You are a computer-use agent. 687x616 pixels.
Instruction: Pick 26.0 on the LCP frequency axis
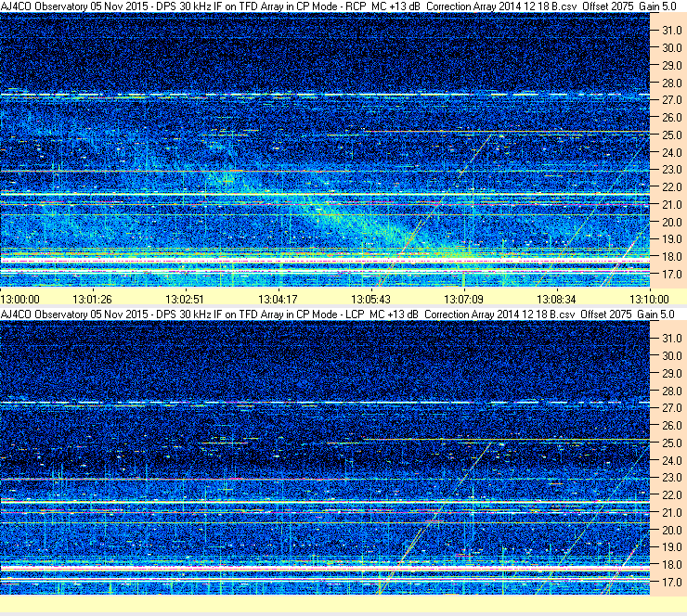click(x=671, y=426)
